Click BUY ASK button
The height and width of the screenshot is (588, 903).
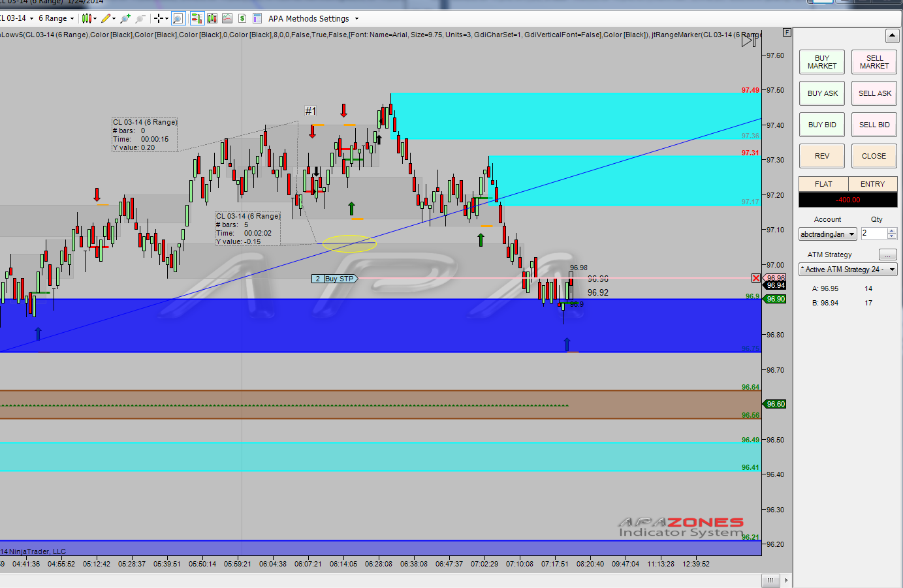(x=822, y=93)
